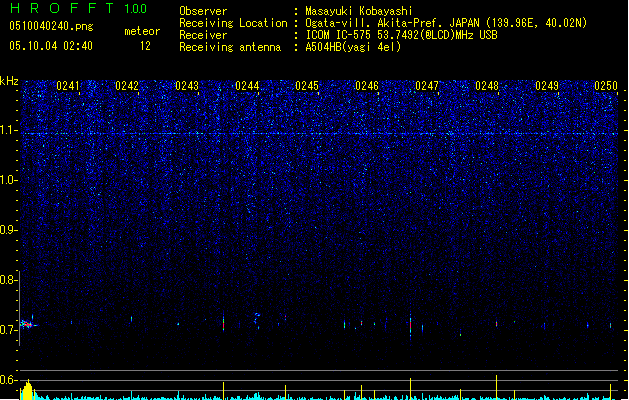Screen dimensions: 629x400
Task: Click the 0249 time marker
Action: 547,86
